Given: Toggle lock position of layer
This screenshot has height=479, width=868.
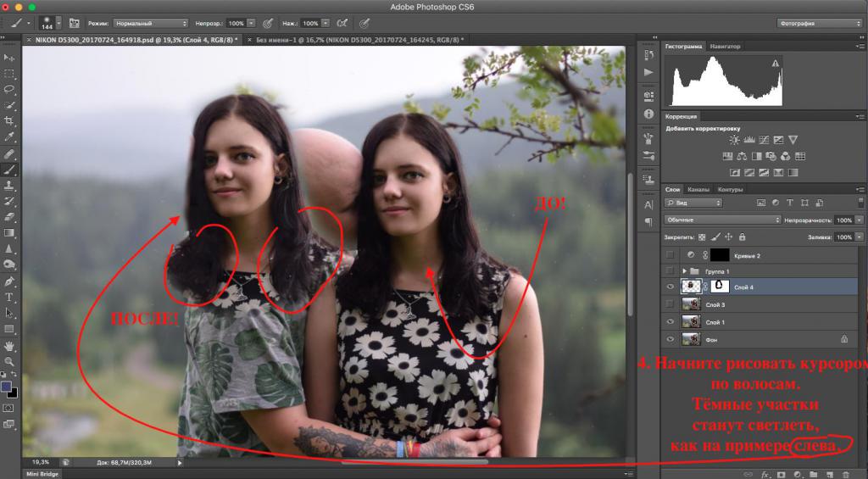Looking at the screenshot, I should pos(728,237).
